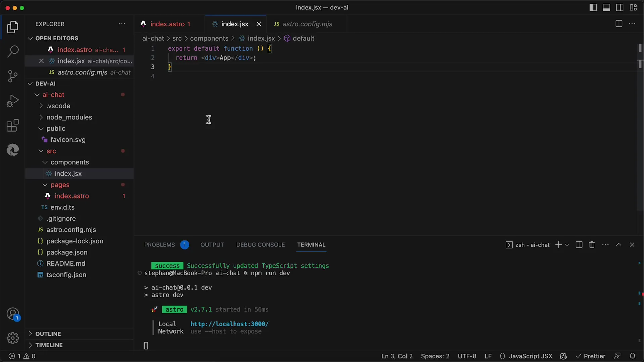
Task: Click the editor minimap scrollbar
Action: point(640,128)
